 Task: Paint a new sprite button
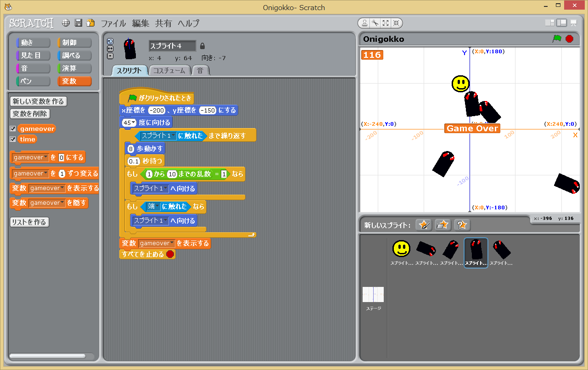[424, 225]
